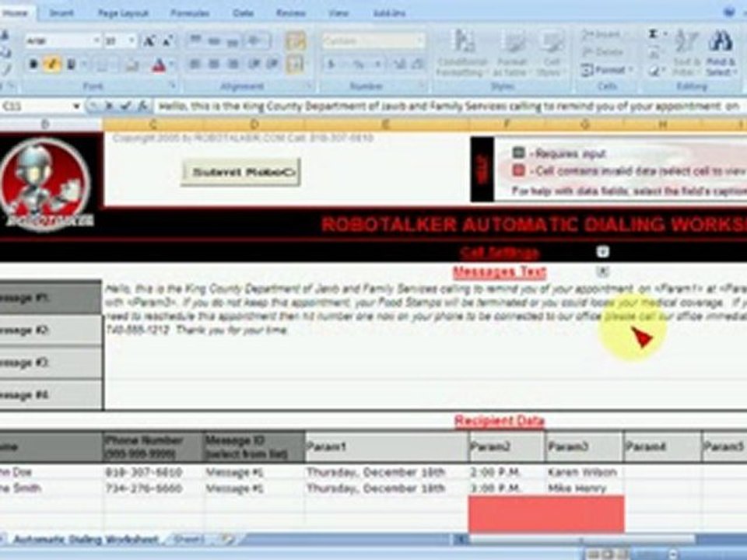The width and height of the screenshot is (747, 560).
Task: Open the Format cells dropdown
Action: 606,71
